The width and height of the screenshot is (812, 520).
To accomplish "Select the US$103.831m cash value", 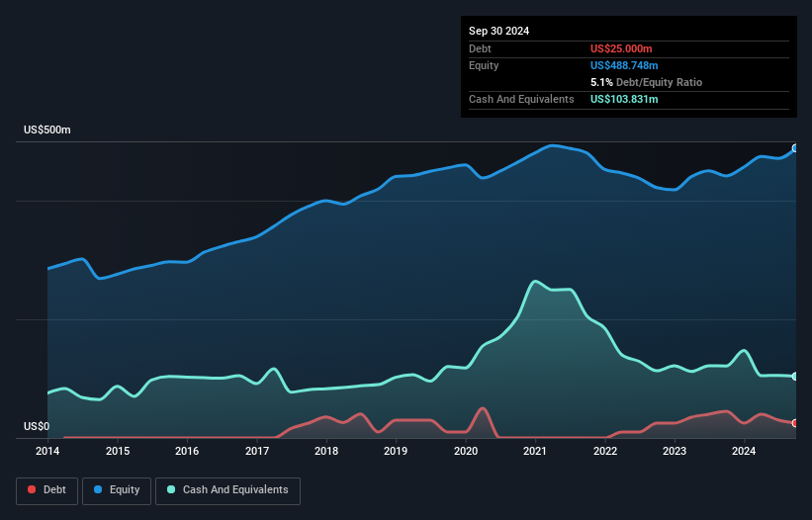I will tap(626, 99).
